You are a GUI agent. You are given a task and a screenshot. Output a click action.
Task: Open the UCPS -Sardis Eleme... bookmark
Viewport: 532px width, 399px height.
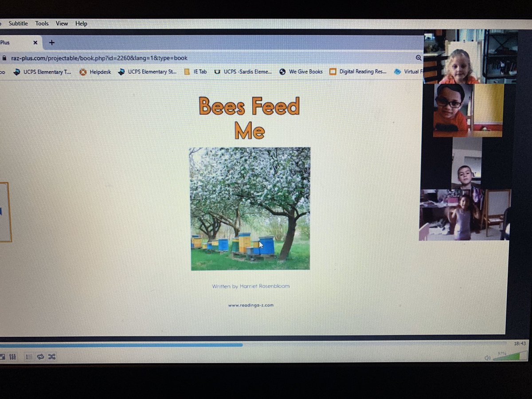(243, 72)
